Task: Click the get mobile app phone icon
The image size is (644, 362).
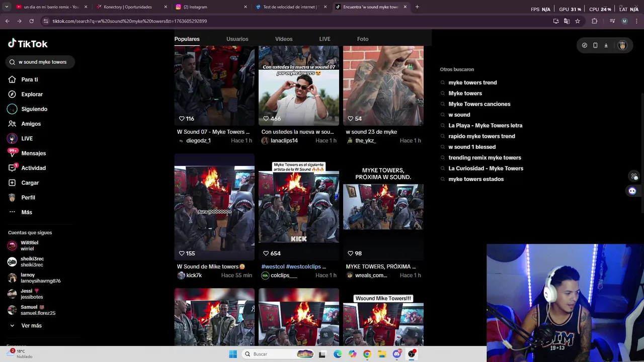Action: 595,45
